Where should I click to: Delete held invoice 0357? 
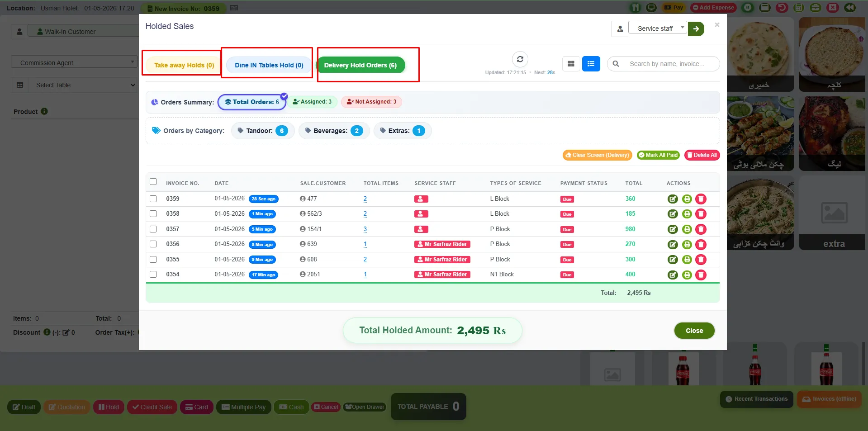click(701, 229)
